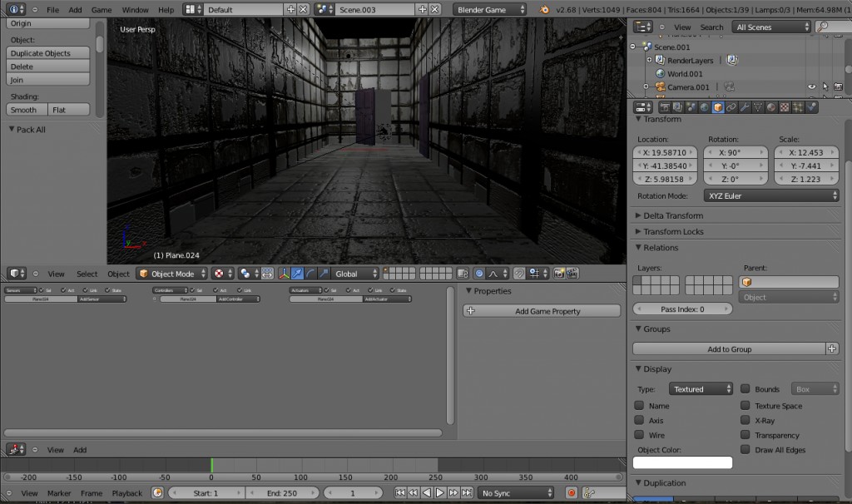
Task: Click the Select menu in the 3D view header
Action: (x=87, y=273)
